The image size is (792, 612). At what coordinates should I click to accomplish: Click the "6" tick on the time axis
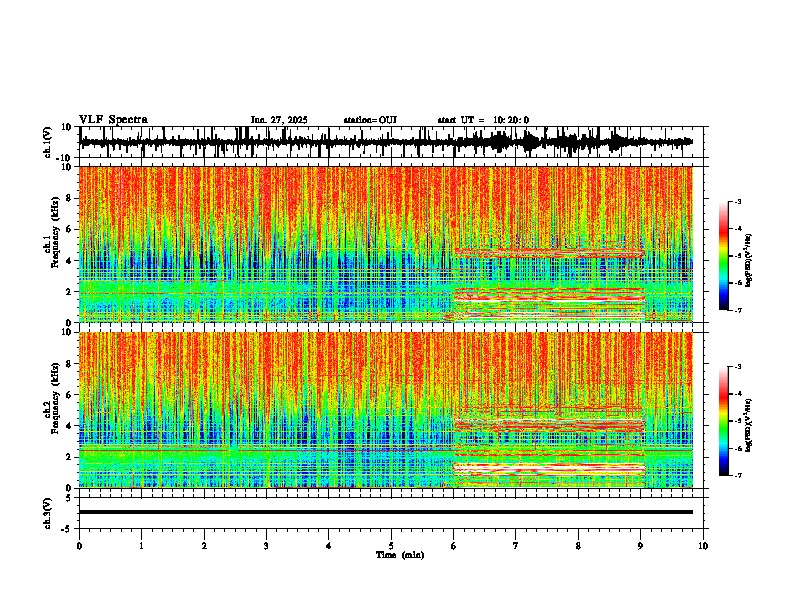(454, 546)
